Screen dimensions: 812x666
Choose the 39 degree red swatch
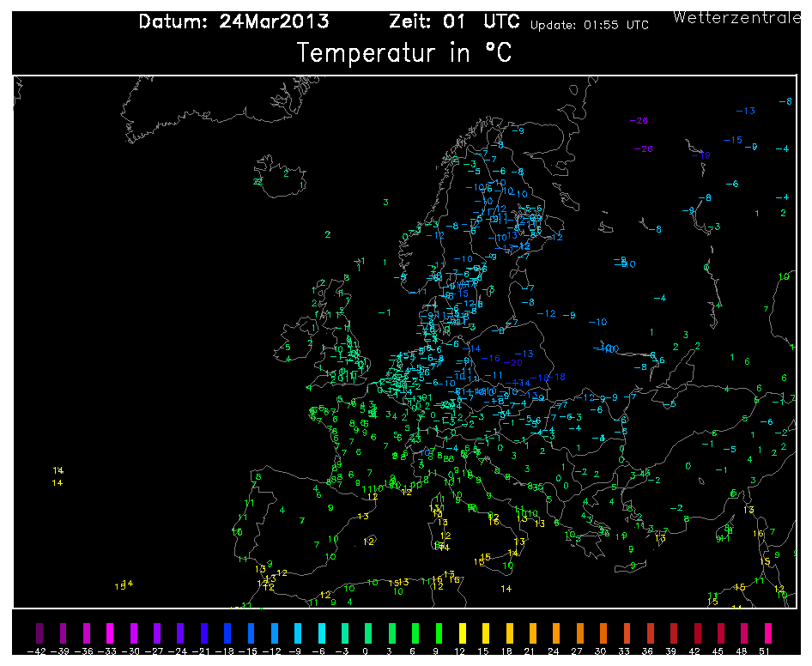click(674, 633)
